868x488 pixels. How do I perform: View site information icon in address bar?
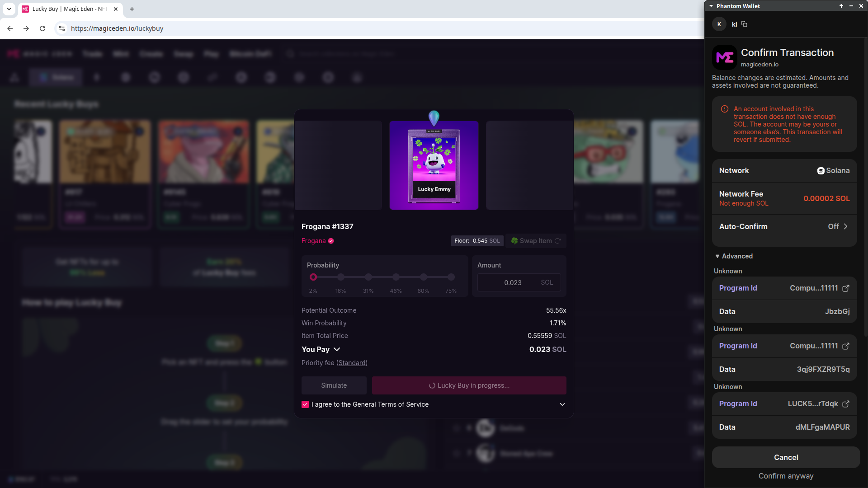click(62, 28)
